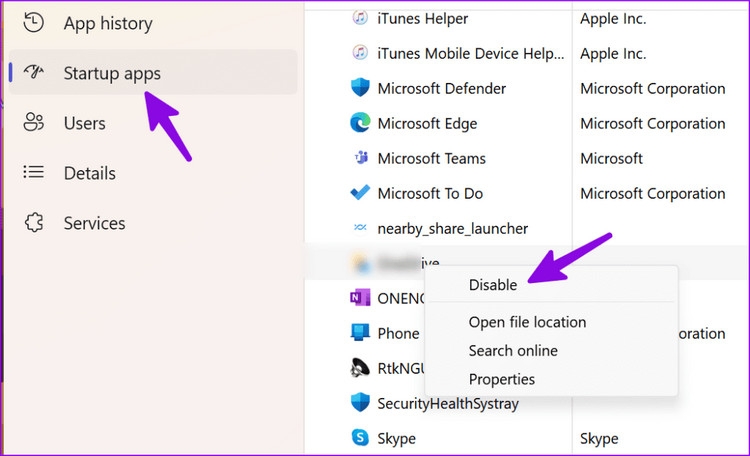Click the Phone Link monitor icon

tap(360, 333)
